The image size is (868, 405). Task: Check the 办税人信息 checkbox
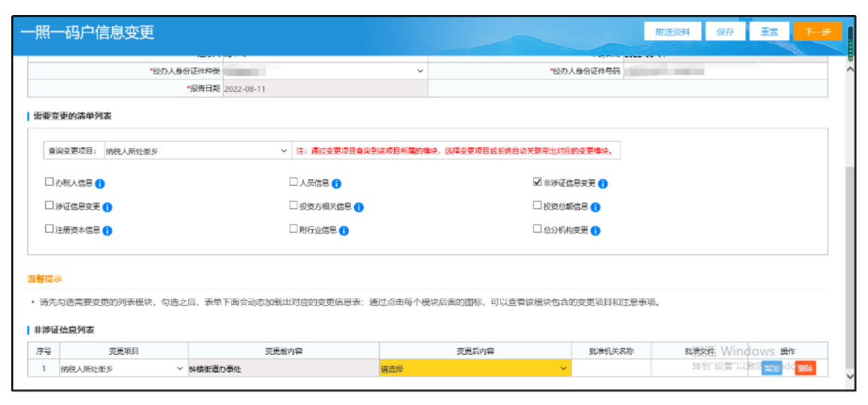(50, 182)
